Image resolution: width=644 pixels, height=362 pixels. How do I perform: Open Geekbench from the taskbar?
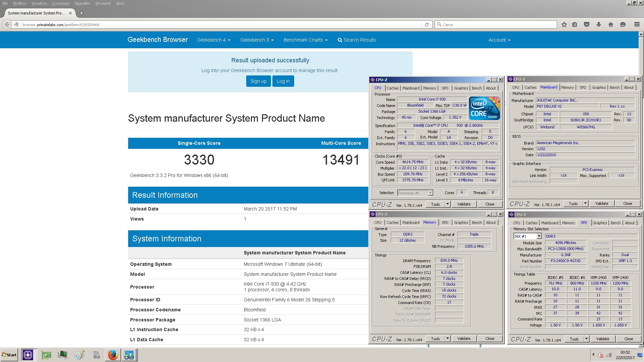pyautogui.click(x=129, y=355)
